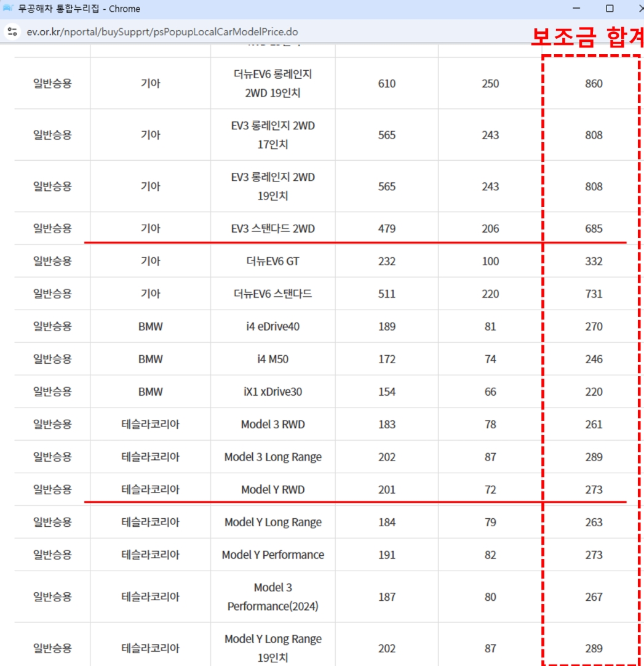Click the 172 national subsidy value
644x666 pixels.
tap(387, 359)
